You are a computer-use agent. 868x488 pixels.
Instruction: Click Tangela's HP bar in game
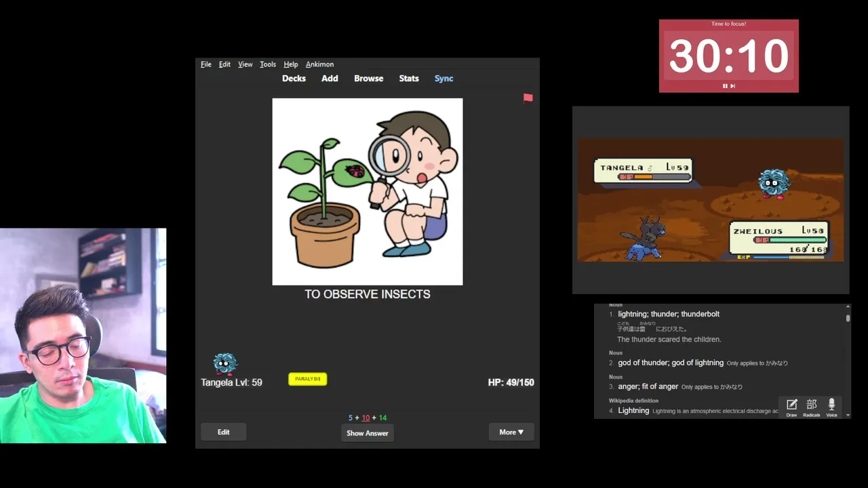click(653, 177)
